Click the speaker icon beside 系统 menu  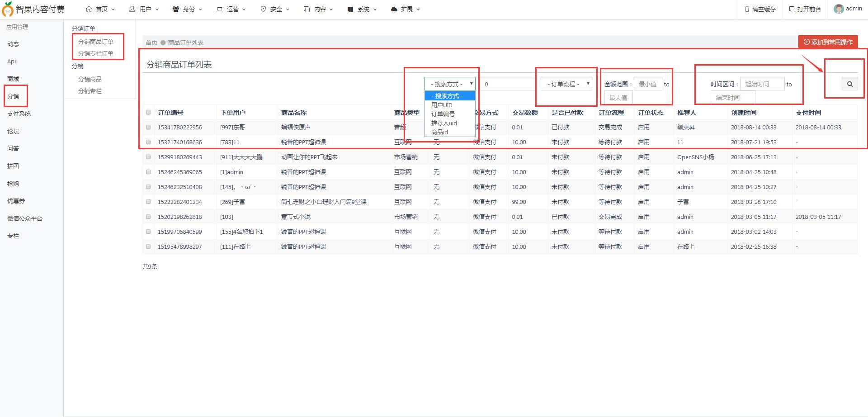click(x=349, y=8)
